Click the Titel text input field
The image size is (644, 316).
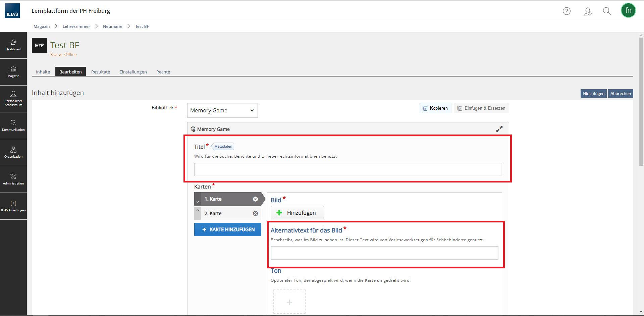point(348,169)
